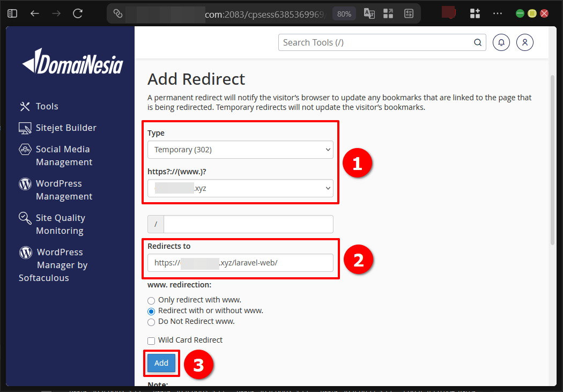
Task: Click the browser extensions puzzle icon
Action: click(475, 13)
